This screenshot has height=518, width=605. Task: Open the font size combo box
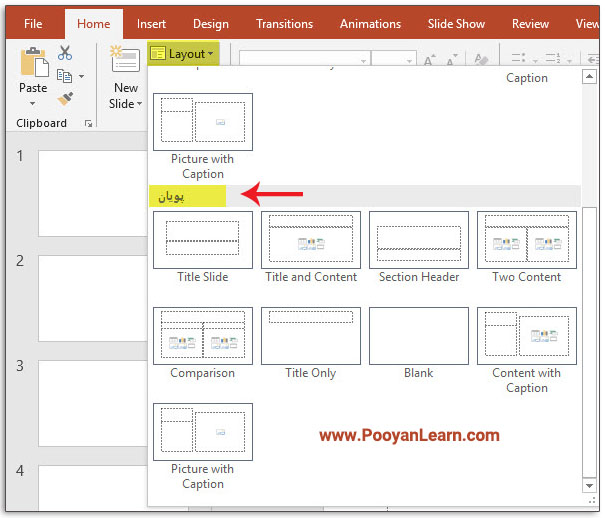394,59
